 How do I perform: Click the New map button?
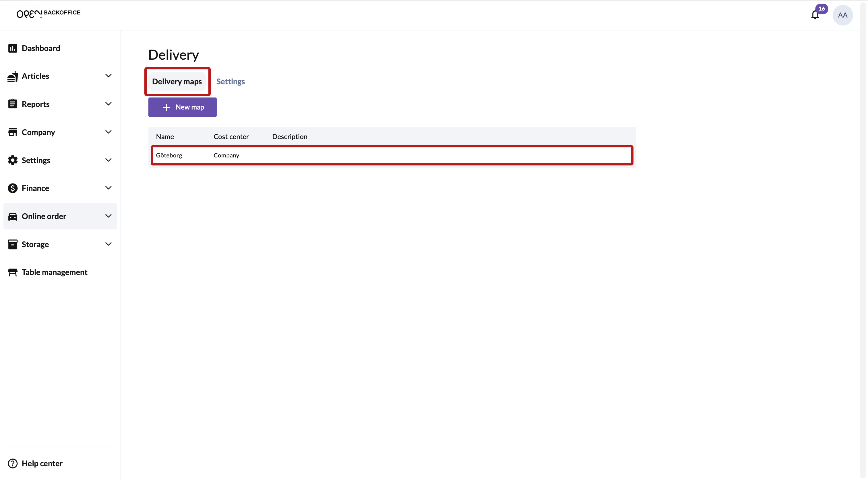click(x=182, y=107)
